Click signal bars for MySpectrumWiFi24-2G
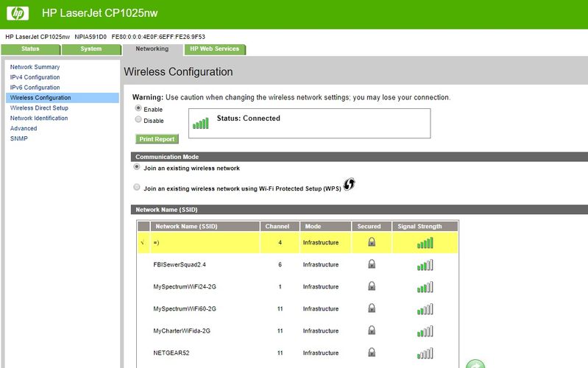 point(425,287)
